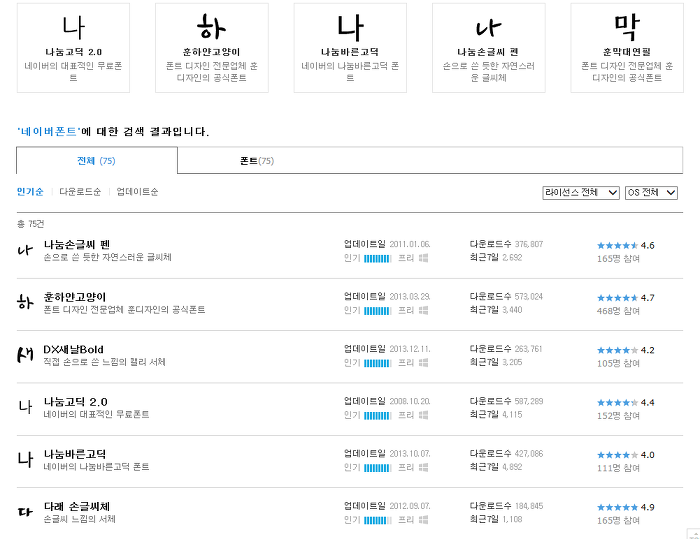The width and height of the screenshot is (700, 539).
Task: Click the DX새날Bold list row font icon
Action: (x=25, y=355)
